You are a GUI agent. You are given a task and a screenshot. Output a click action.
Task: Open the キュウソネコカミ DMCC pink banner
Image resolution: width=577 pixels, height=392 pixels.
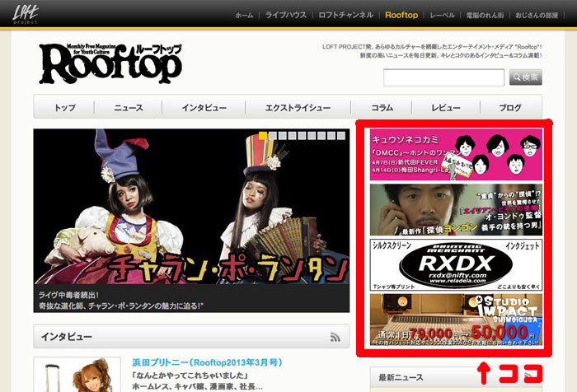pos(456,154)
